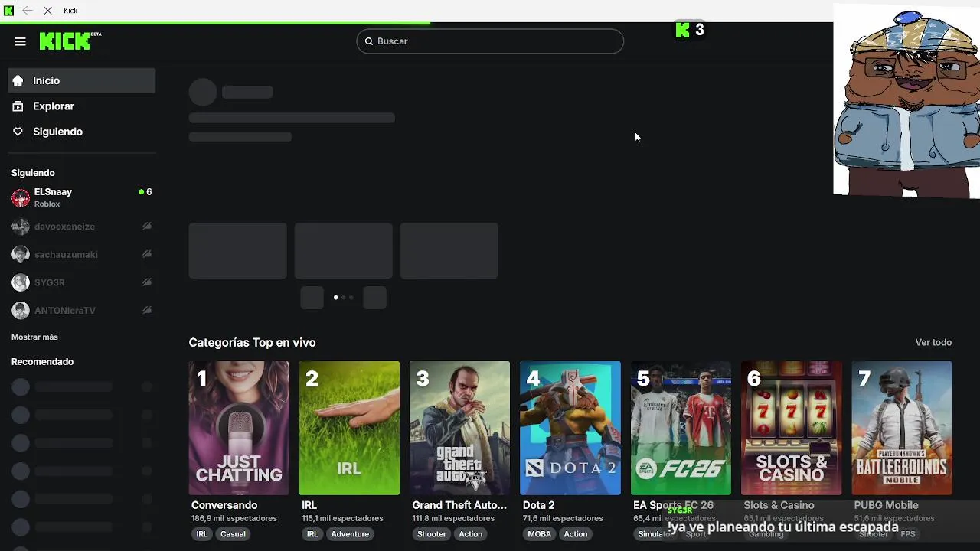Viewport: 980px width, 551px height.
Task: Click Shooter tag under Grand Theft Auto
Action: 432,534
